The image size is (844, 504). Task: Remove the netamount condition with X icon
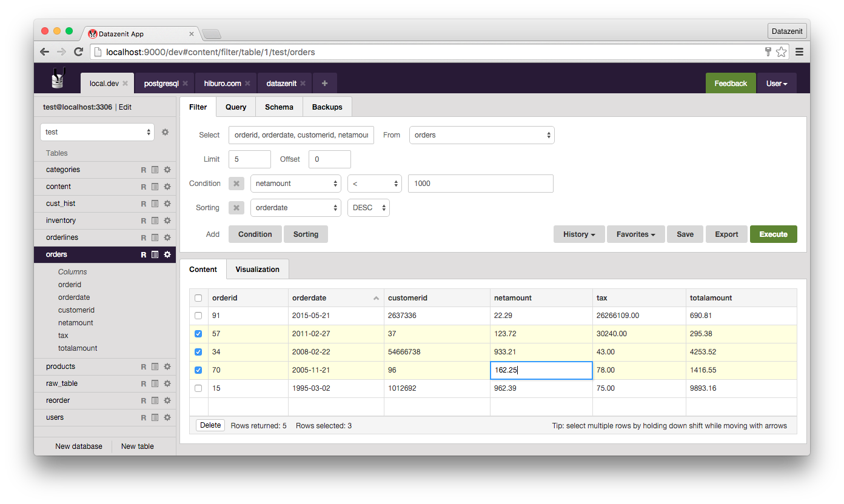tap(236, 184)
